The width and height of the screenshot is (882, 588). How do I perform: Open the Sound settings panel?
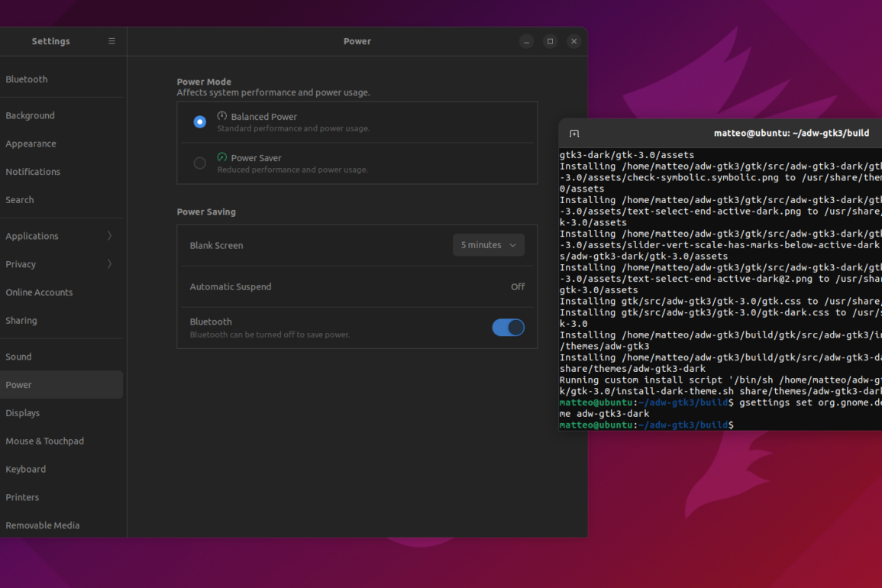pyautogui.click(x=18, y=357)
